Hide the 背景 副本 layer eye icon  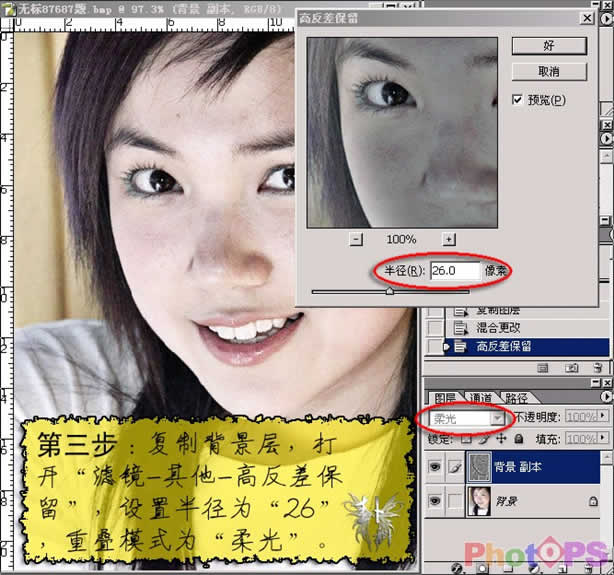pyautogui.click(x=435, y=467)
